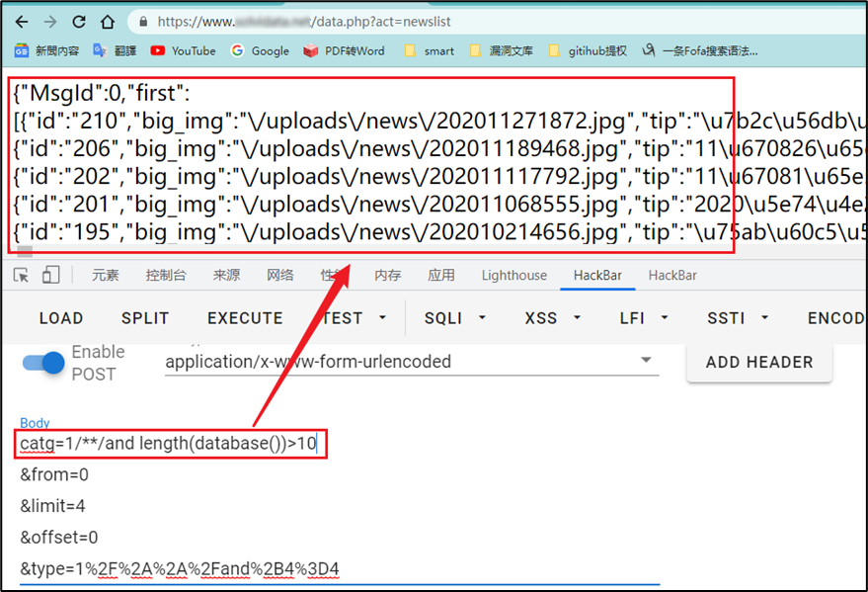868x592 pixels.
Task: Click the JSON row with id 210
Action: tap(439, 122)
